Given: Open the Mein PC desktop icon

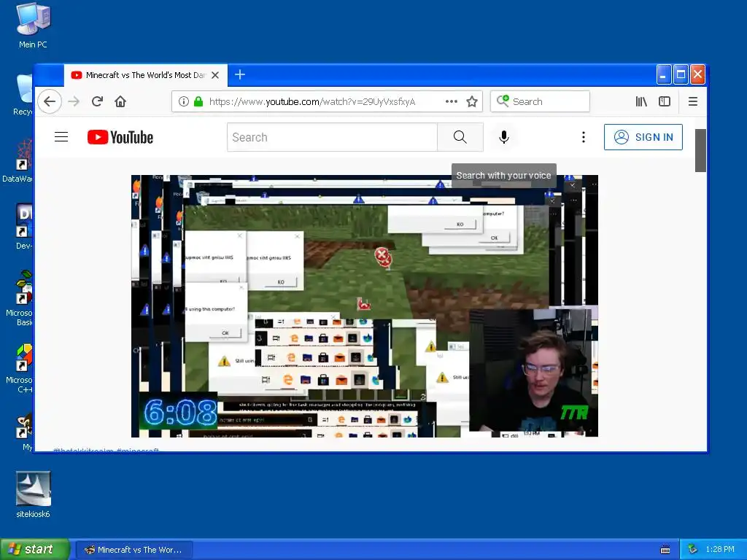Looking at the screenshot, I should tap(33, 26).
